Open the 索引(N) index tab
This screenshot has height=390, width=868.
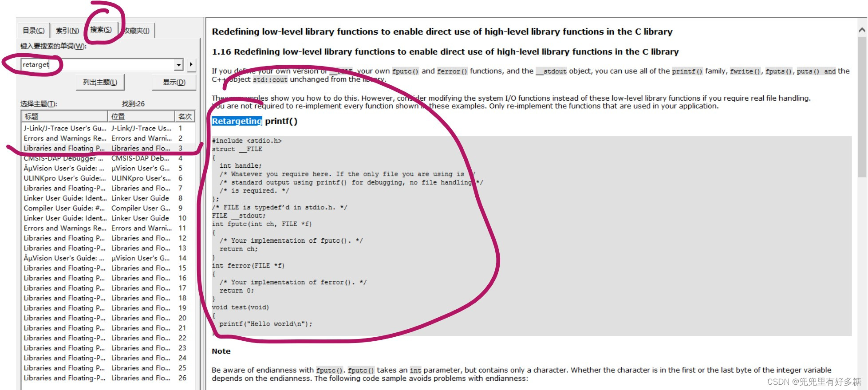(x=67, y=31)
